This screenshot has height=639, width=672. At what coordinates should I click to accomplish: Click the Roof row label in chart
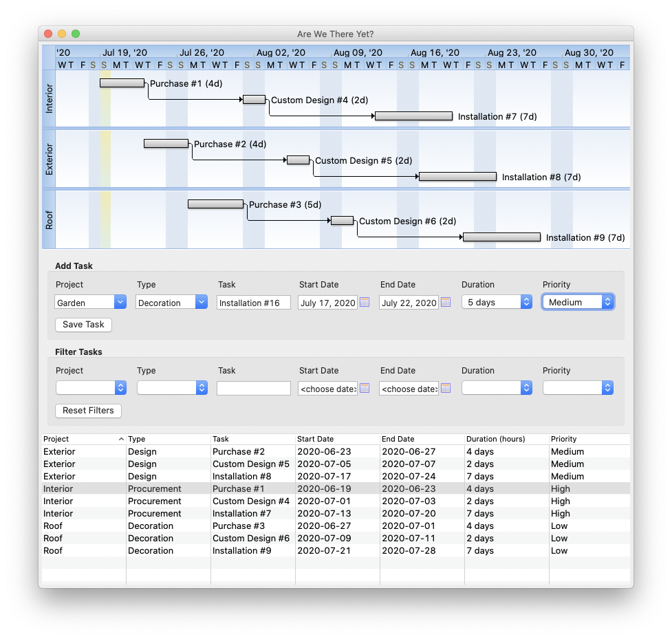tap(49, 220)
